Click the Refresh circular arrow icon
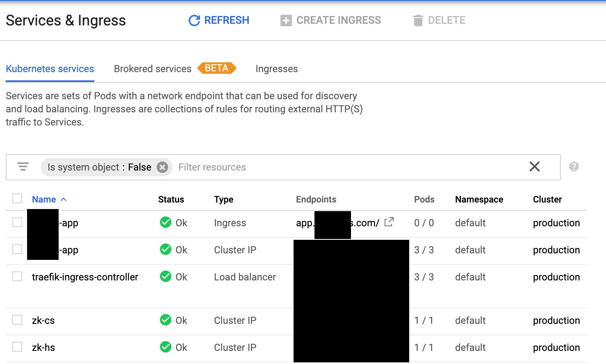The image size is (606, 364). pyautogui.click(x=194, y=20)
